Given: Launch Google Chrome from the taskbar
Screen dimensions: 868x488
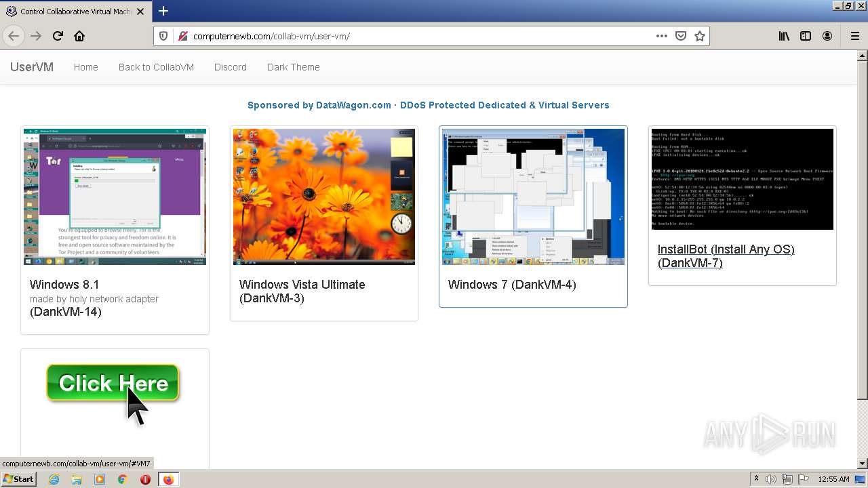Looking at the screenshot, I should point(123,479).
